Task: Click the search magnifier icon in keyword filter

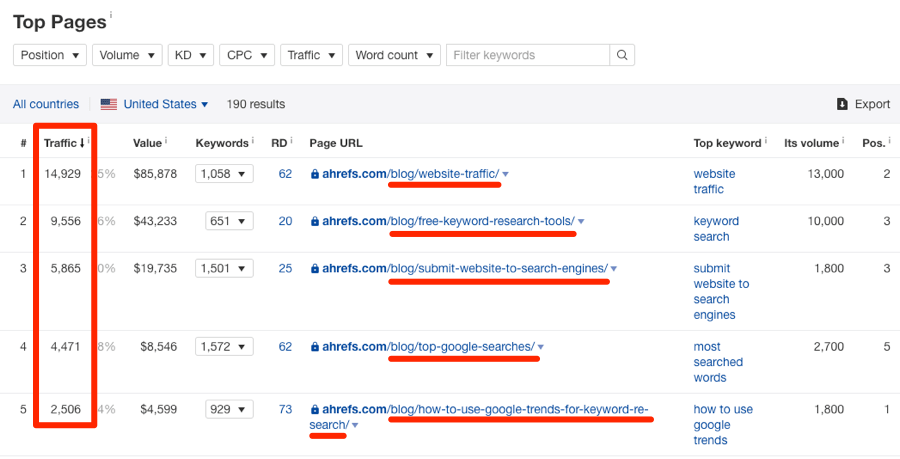Action: pyautogui.click(x=622, y=55)
